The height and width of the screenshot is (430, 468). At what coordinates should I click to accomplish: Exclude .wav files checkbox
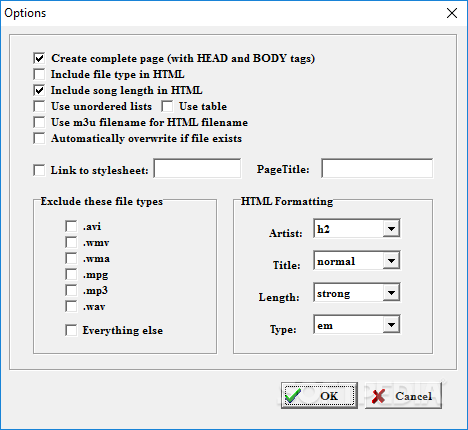(71, 306)
